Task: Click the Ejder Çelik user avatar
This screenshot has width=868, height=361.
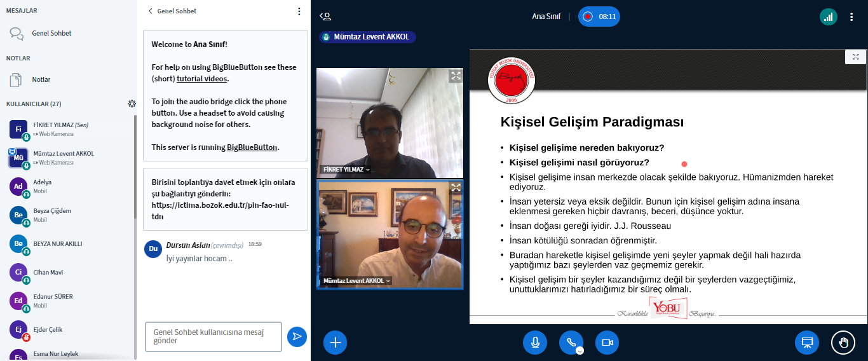Action: coord(19,330)
